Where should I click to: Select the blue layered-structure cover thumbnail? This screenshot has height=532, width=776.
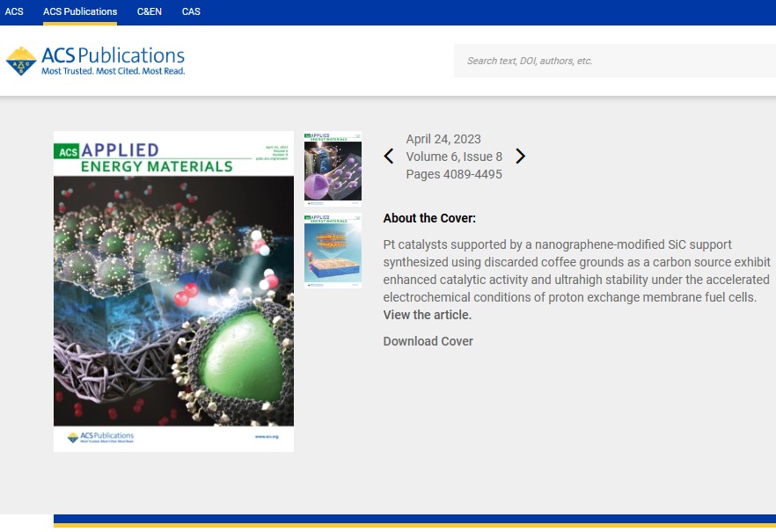pos(333,251)
